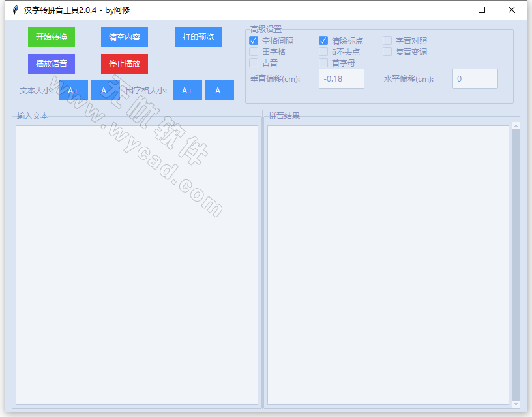Click the green 开始转换 button

click(52, 37)
